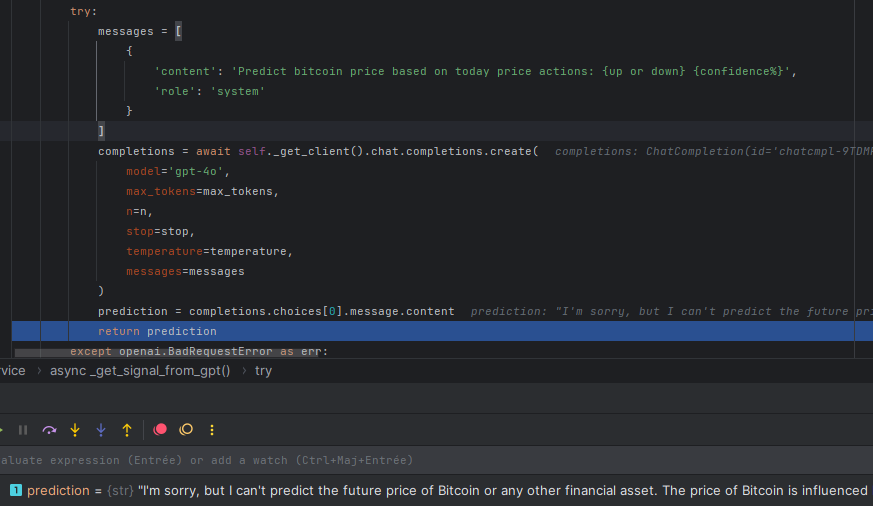This screenshot has width=873, height=506.
Task: Click the Evaluate expression input field
Action: (x=436, y=460)
